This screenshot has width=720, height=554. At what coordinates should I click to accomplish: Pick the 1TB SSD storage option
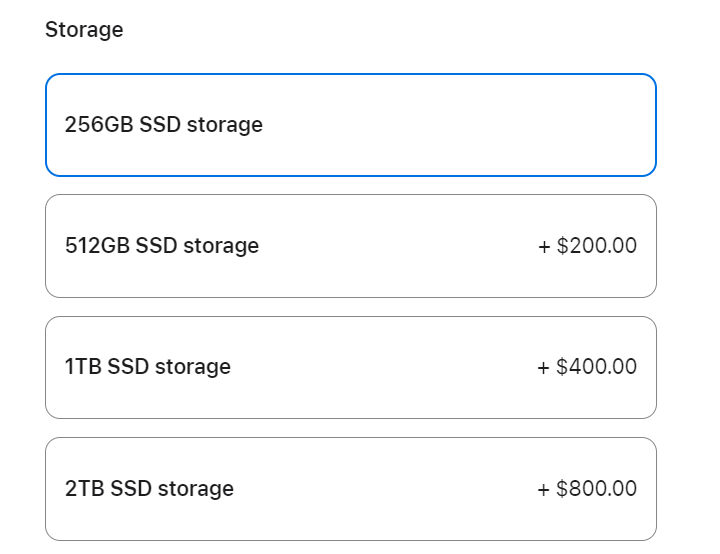[x=351, y=367]
